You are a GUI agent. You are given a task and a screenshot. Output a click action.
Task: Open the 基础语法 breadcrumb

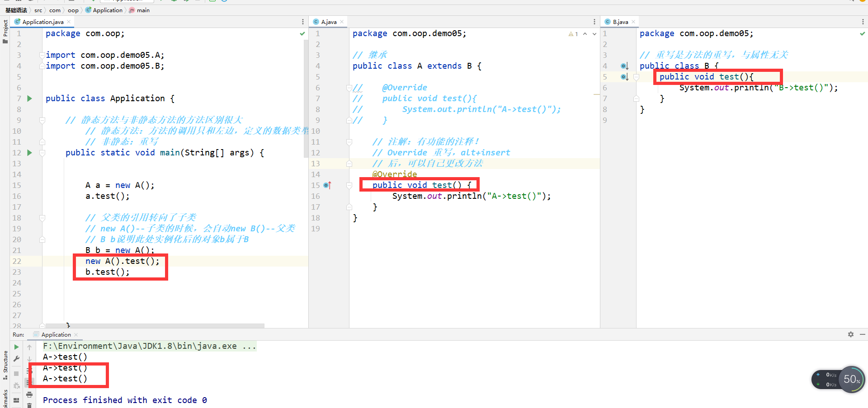click(x=16, y=10)
